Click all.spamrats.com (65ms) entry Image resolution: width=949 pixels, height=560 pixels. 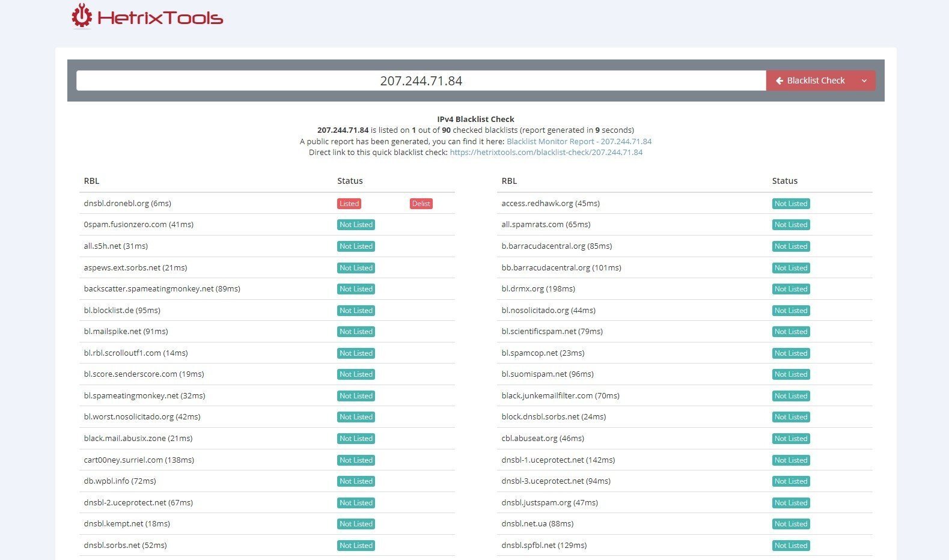(546, 224)
